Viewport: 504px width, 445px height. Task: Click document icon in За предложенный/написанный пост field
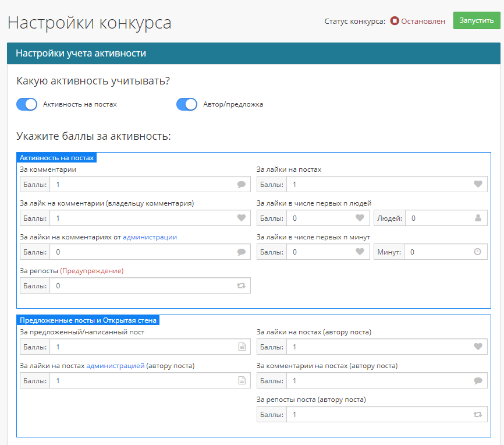242,347
